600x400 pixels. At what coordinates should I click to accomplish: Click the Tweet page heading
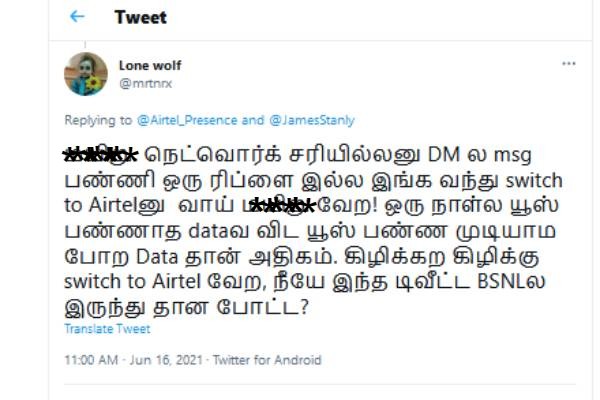click(x=140, y=17)
